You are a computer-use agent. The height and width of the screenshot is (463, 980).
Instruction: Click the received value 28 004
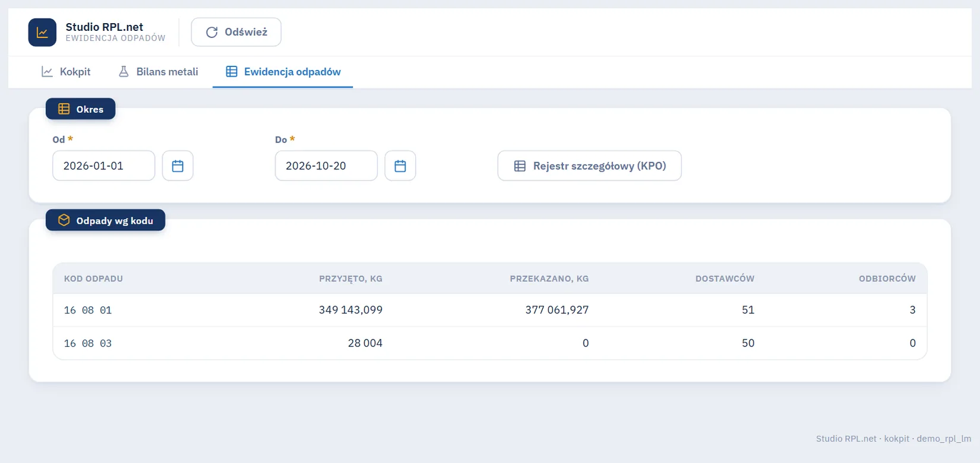(x=365, y=343)
